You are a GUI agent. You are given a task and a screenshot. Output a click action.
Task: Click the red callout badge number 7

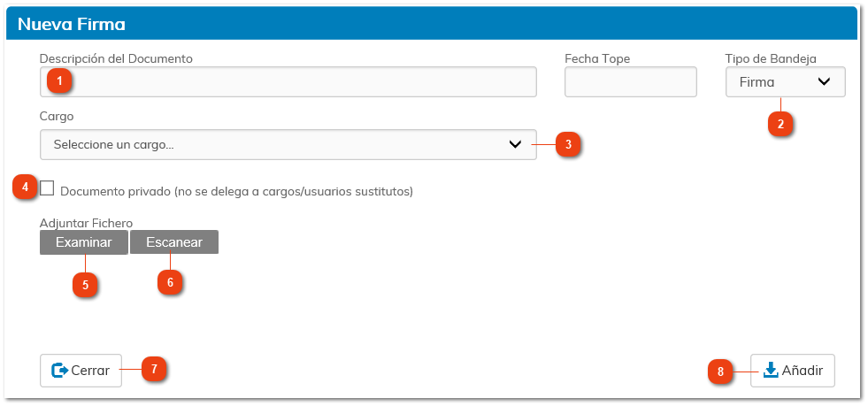[154, 369]
